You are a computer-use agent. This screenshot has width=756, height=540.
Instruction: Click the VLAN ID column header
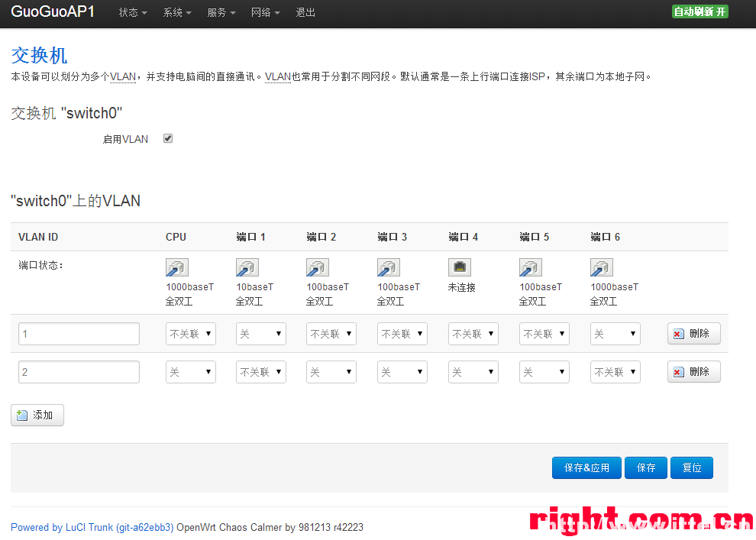38,238
